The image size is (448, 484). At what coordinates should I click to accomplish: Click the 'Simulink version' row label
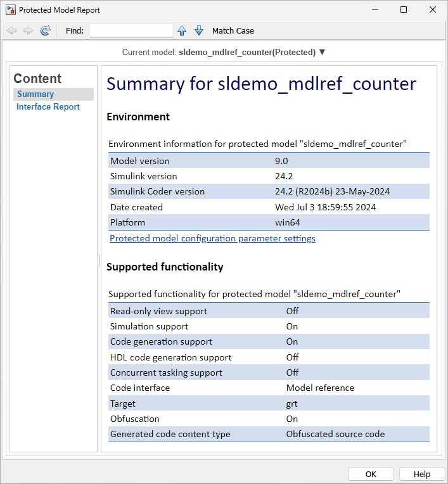(144, 176)
